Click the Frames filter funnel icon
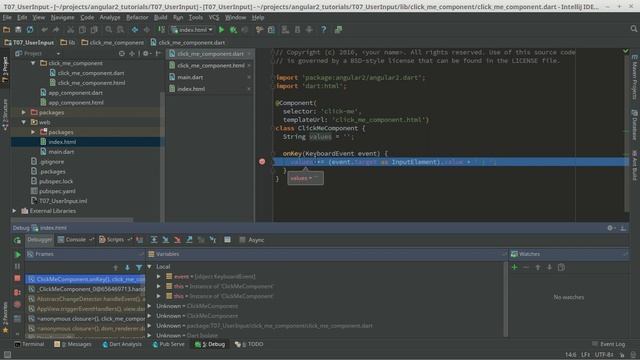Image resolution: width=640 pixels, height=360 pixels. 139,268
